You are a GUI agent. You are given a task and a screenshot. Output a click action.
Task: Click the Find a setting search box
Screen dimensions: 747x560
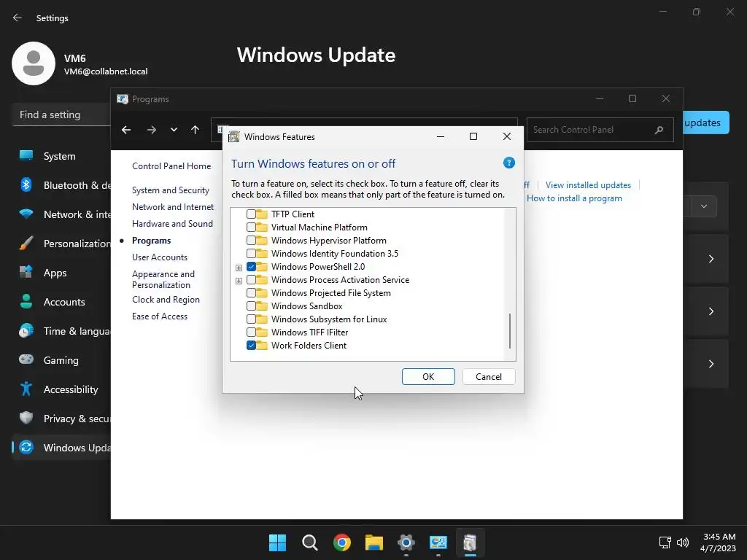[x=61, y=114]
